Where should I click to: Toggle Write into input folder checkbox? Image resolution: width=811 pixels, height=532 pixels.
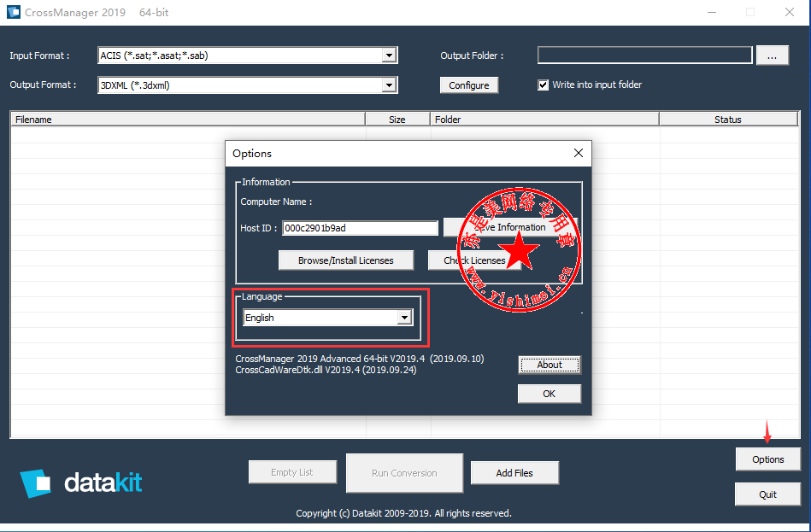[543, 85]
